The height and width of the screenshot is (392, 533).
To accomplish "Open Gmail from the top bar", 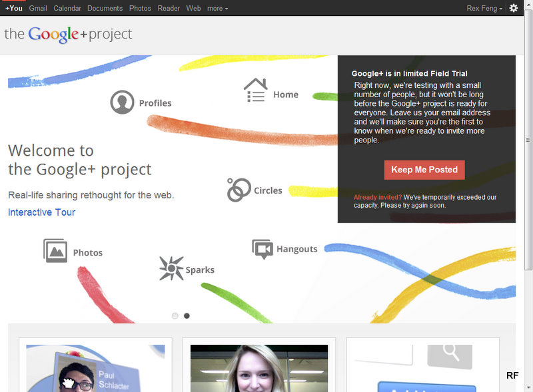I will click(37, 8).
